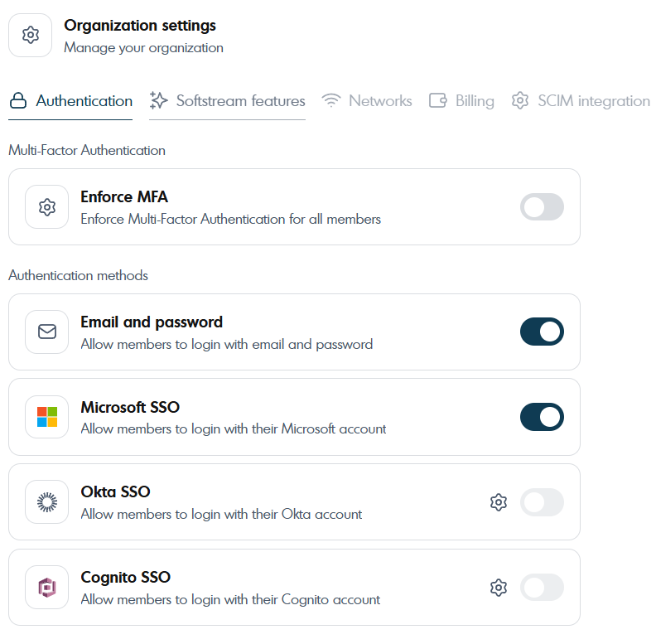Click the Organization settings heading

pyautogui.click(x=140, y=26)
